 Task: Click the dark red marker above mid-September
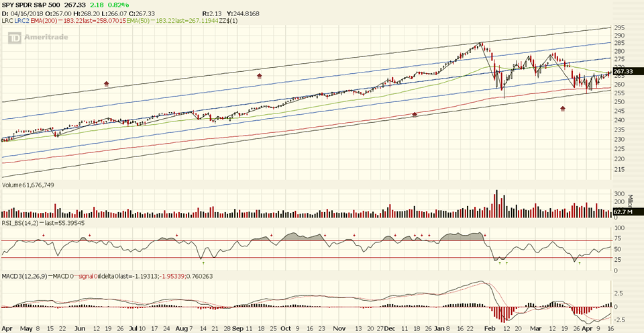coord(260,77)
